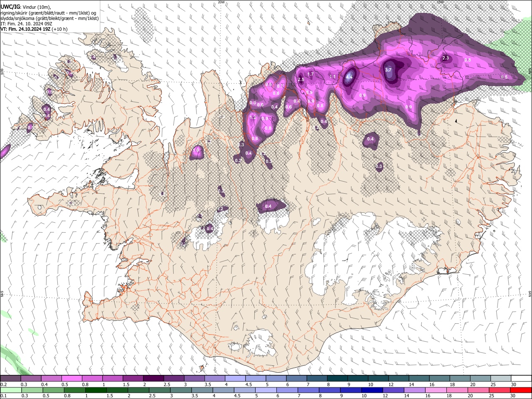Image resolution: width=532 pixels, height=399 pixels.
Task: Select the bottom-row pink swatch labeled 16
Action: click(436, 390)
